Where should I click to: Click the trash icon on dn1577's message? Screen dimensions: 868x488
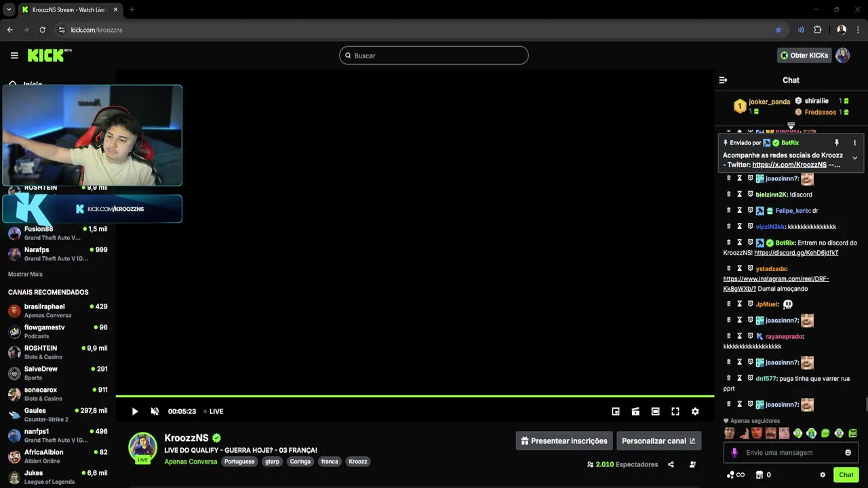[x=729, y=378]
